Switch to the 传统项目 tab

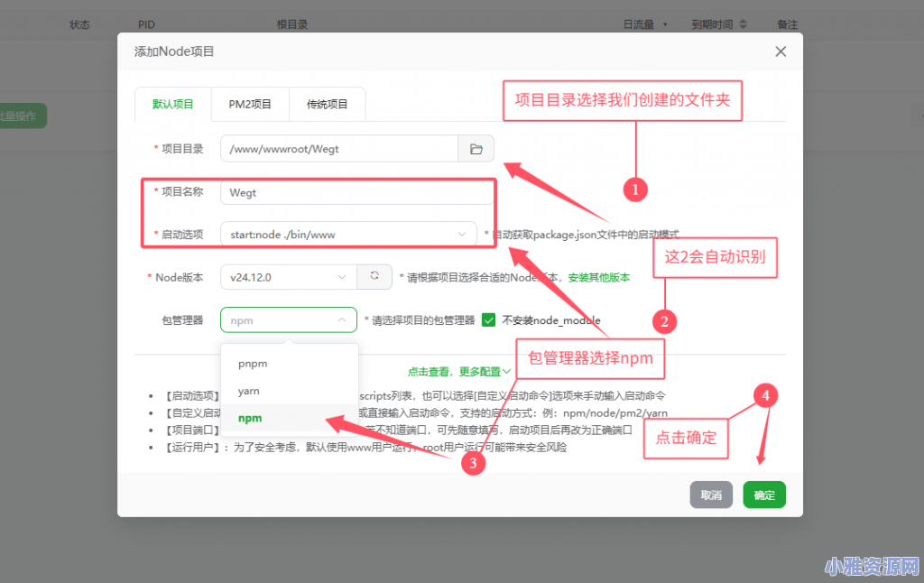[327, 103]
